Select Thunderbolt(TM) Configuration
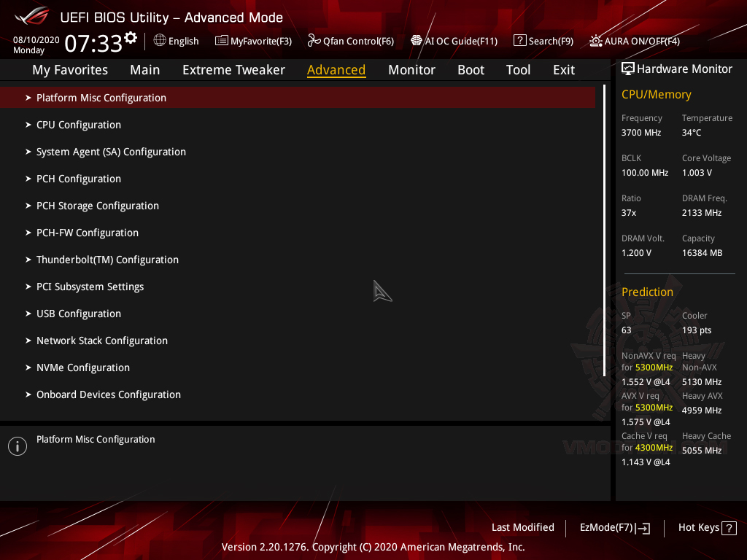747x560 pixels. click(107, 260)
